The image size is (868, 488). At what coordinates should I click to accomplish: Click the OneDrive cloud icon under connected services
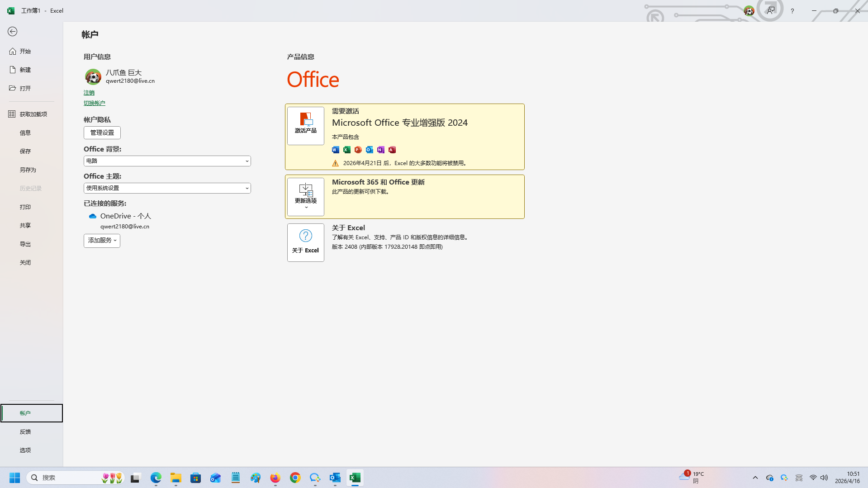click(93, 216)
